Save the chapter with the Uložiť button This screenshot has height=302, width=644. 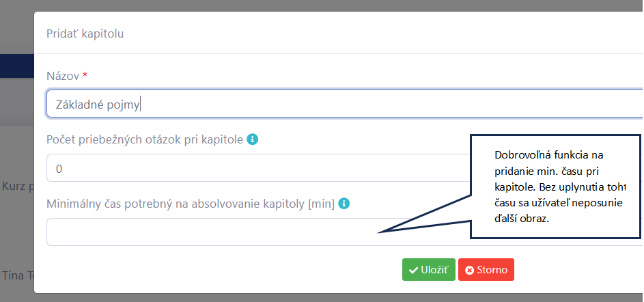[429, 269]
